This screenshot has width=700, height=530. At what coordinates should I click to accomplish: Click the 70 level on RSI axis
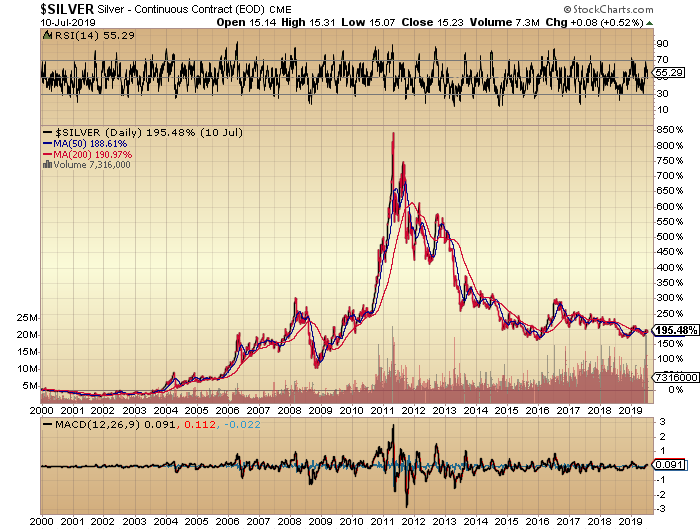[662, 59]
